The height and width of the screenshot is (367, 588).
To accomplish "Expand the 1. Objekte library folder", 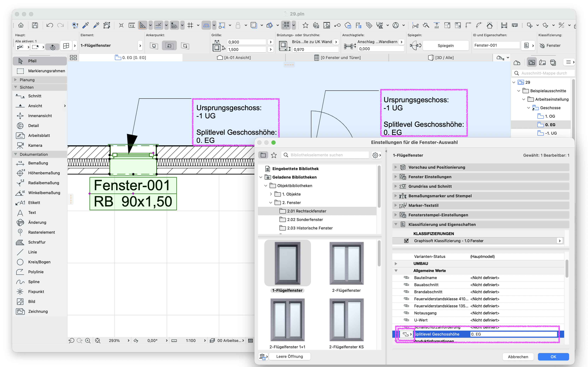I will click(x=271, y=194).
